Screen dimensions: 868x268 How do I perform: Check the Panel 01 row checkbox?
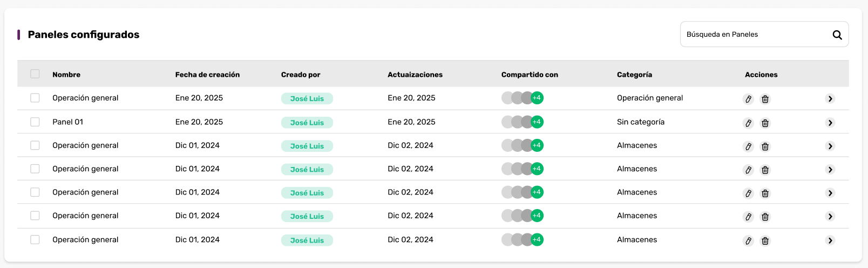click(x=35, y=122)
